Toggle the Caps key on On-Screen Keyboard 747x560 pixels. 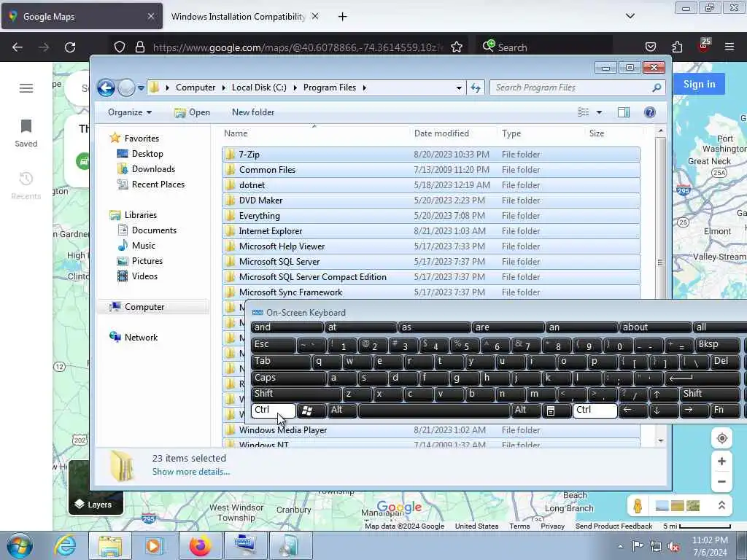[x=288, y=378]
